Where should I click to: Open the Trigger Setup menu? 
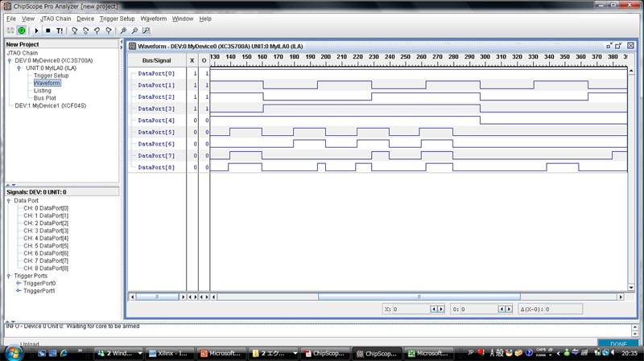[x=117, y=18]
